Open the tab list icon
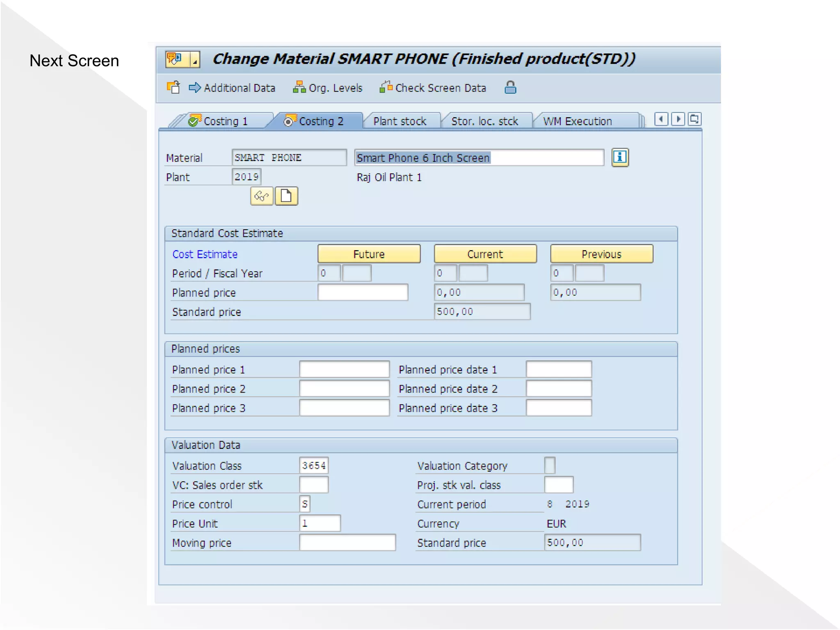The height and width of the screenshot is (630, 840). 694,119
